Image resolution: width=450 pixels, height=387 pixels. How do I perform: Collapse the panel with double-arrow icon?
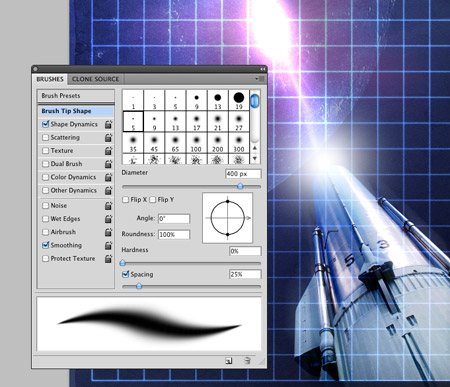pos(262,69)
